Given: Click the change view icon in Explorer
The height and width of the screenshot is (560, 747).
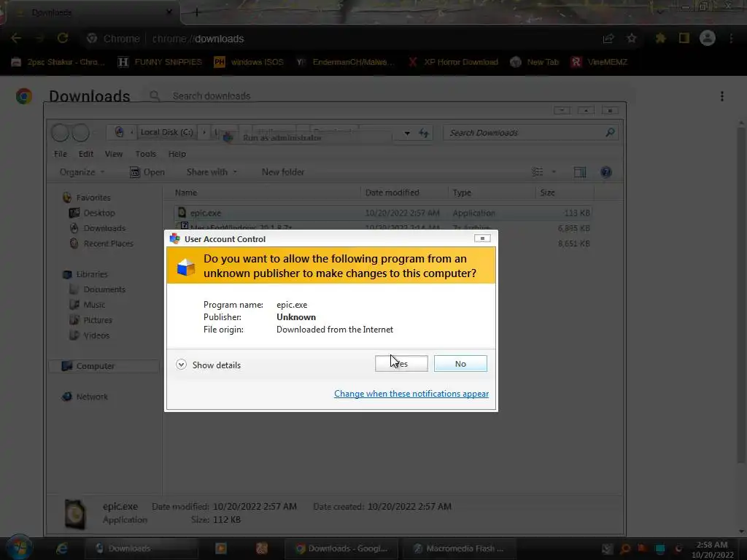Looking at the screenshot, I should point(538,172).
